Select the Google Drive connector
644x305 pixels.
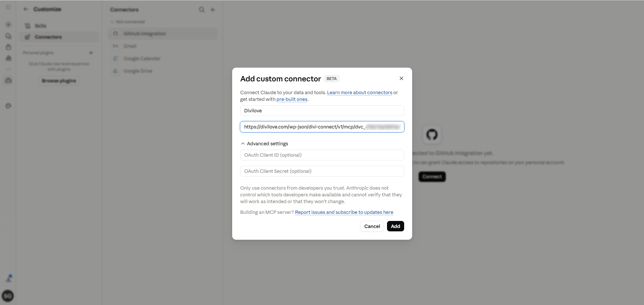[163, 71]
